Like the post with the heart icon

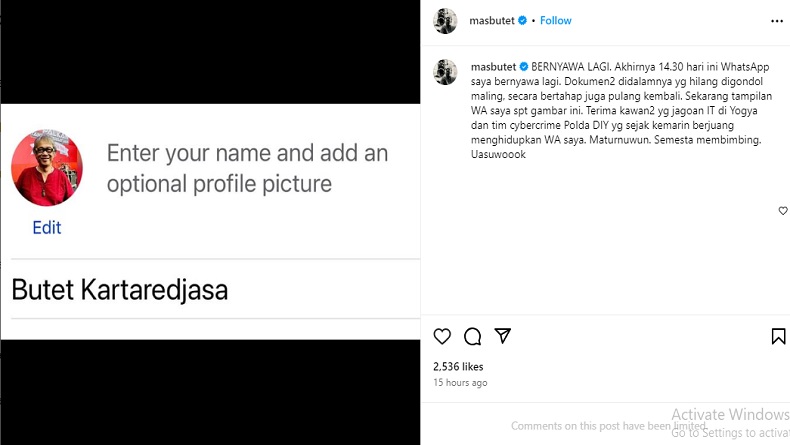click(x=442, y=337)
